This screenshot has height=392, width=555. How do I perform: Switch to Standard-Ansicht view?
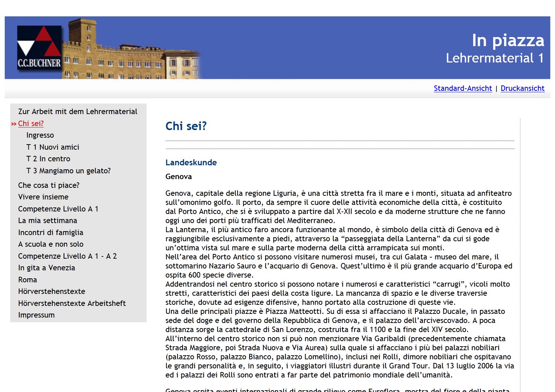(x=463, y=88)
